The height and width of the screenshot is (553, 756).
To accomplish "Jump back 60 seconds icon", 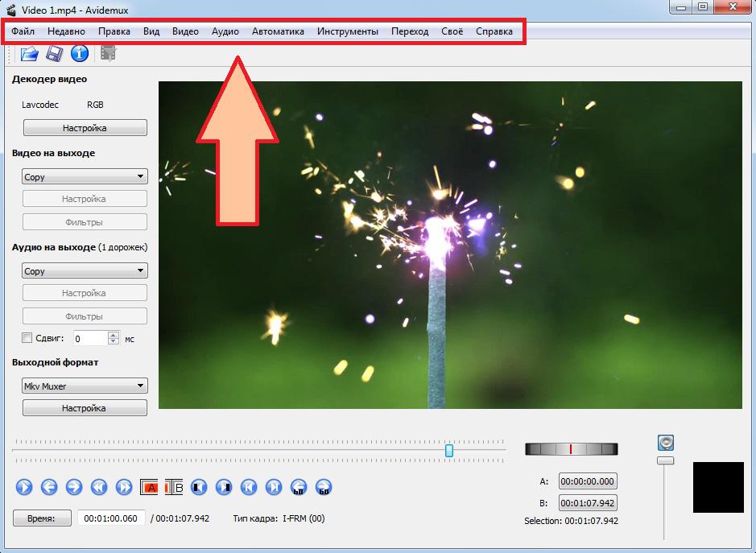I will click(x=299, y=487).
